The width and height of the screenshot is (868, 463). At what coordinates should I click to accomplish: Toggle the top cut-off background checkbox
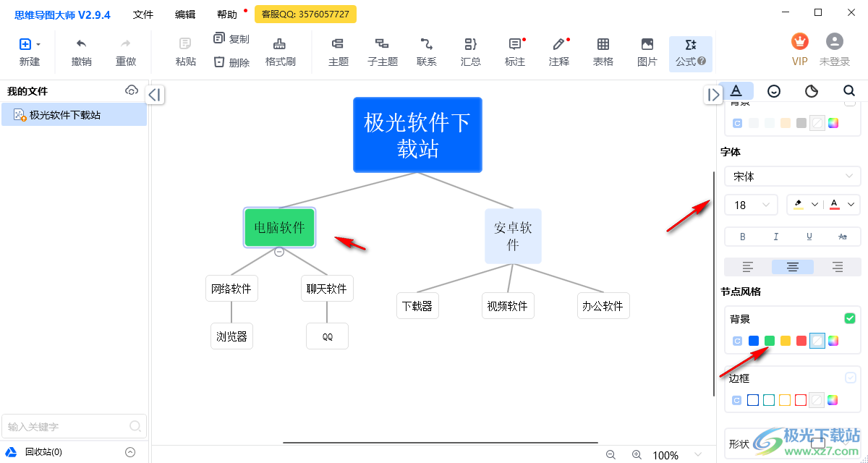(x=850, y=102)
